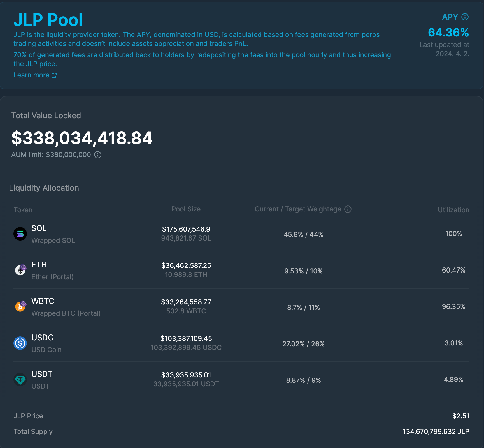Click the Pool Size column header
Screen dimensions: 484x448
click(186, 209)
